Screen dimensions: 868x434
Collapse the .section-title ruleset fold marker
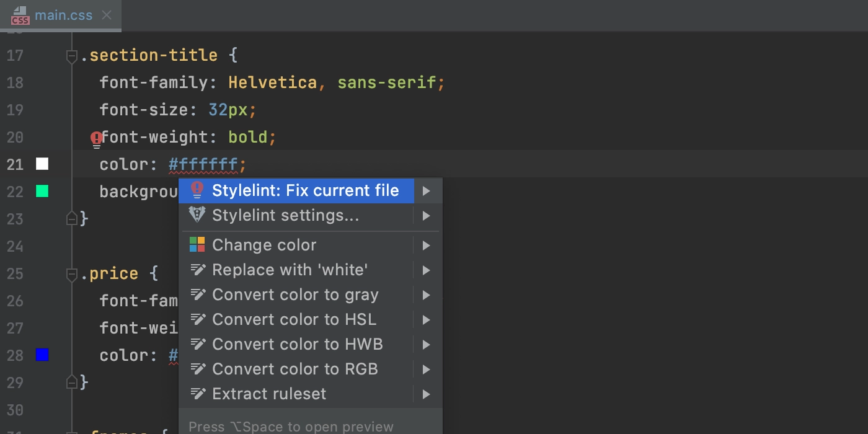pyautogui.click(x=72, y=56)
